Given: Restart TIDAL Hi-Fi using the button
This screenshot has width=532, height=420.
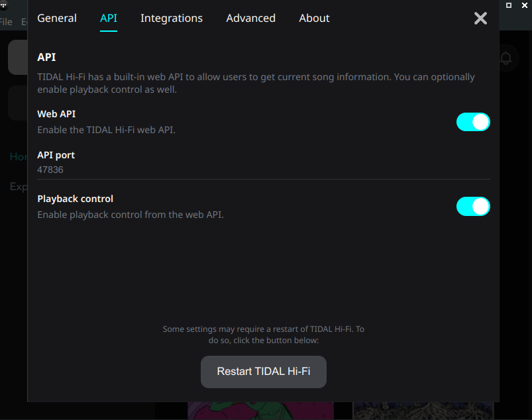Looking at the screenshot, I should coord(264,372).
